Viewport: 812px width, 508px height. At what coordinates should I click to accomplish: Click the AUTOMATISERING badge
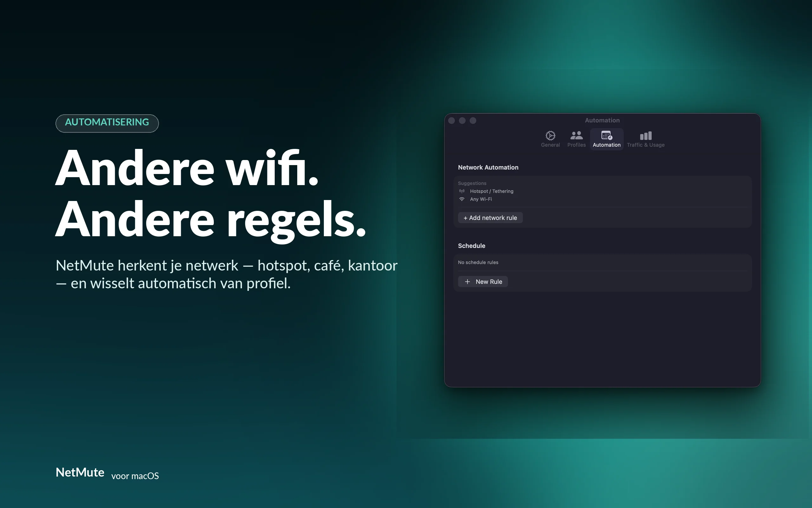coord(107,123)
